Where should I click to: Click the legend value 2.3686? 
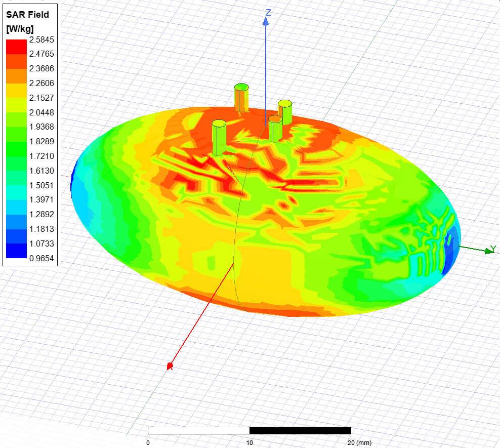click(x=41, y=68)
